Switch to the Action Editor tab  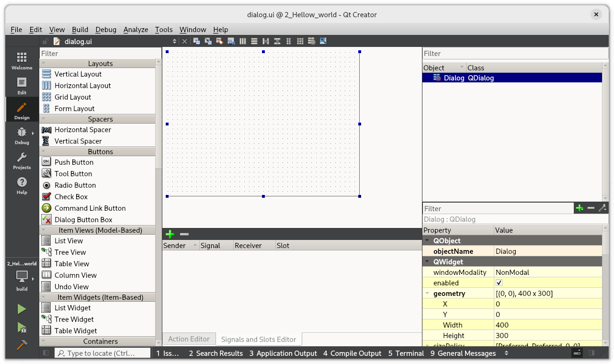point(189,339)
